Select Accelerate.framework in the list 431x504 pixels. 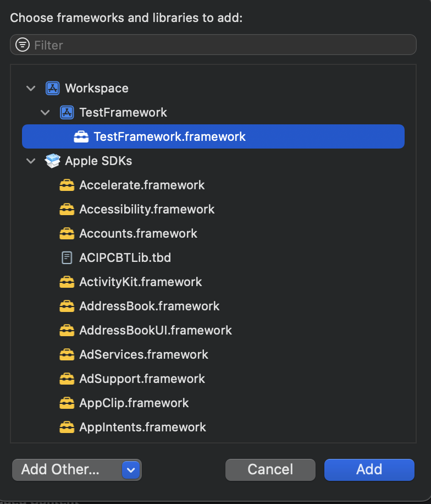tap(142, 185)
